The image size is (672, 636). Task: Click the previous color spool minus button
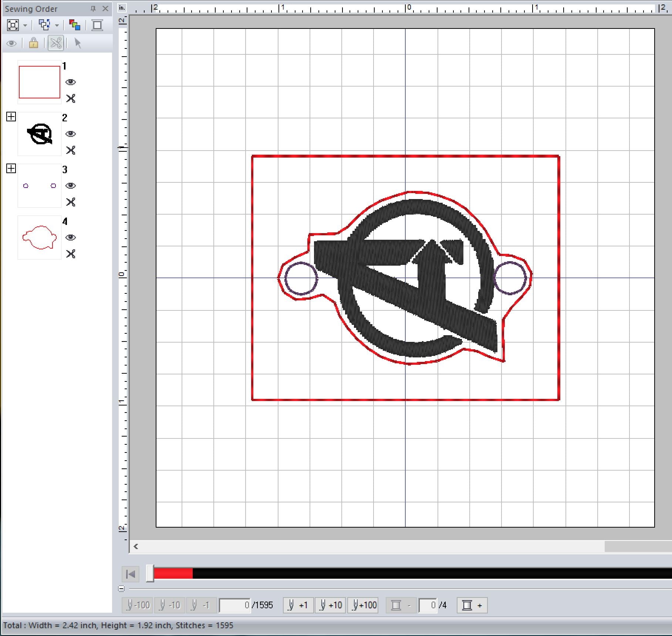pyautogui.click(x=401, y=605)
